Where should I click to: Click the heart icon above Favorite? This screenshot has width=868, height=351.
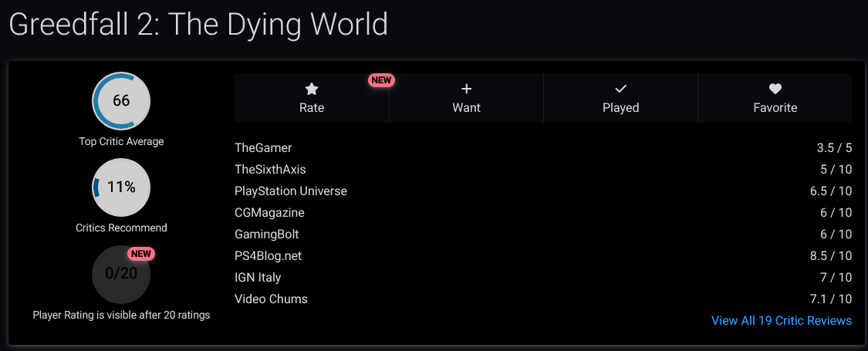click(x=775, y=89)
